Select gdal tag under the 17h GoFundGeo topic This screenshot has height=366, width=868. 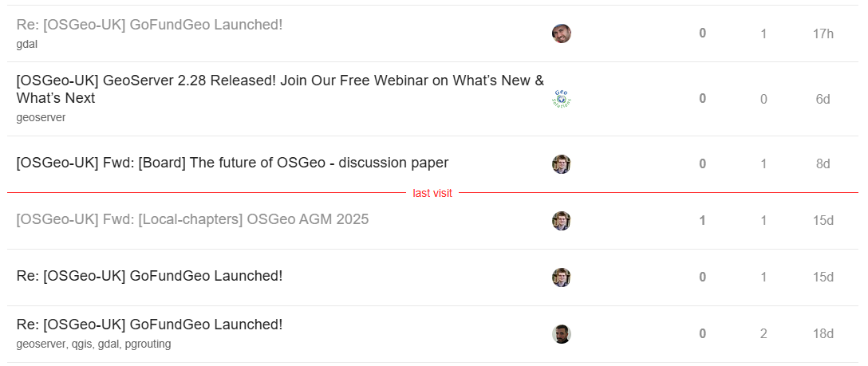click(26, 44)
